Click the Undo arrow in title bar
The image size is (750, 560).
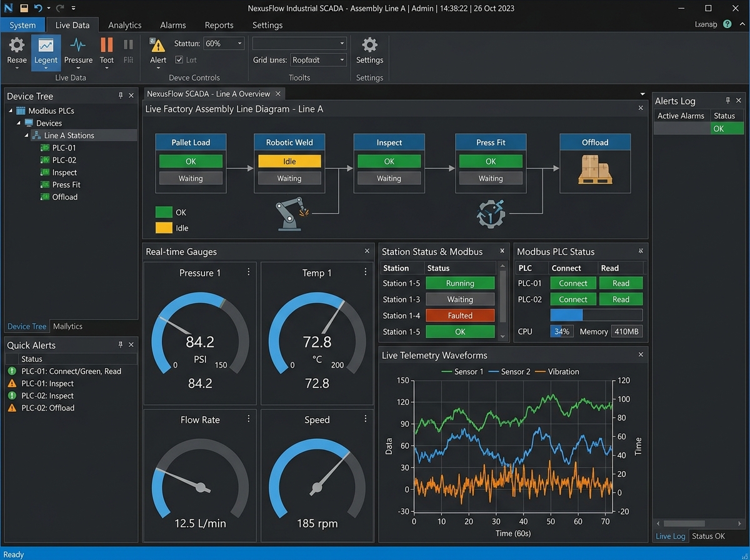coord(38,8)
